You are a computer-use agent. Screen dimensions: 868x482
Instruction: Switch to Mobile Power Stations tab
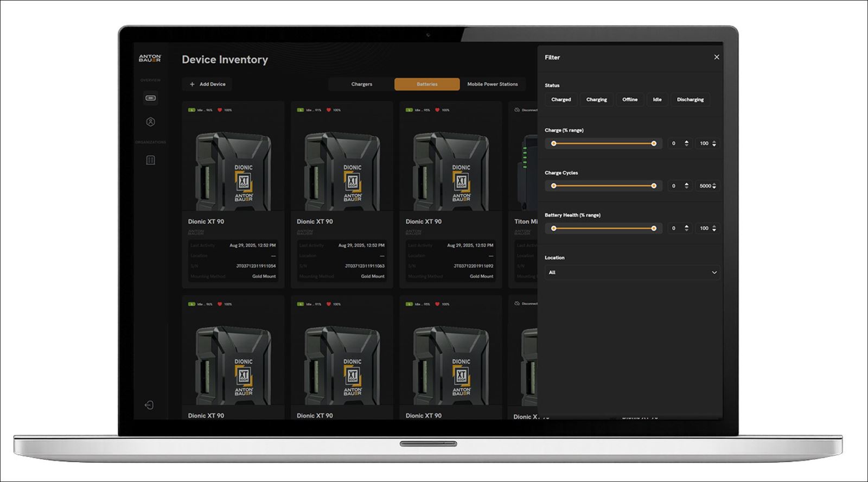492,84
